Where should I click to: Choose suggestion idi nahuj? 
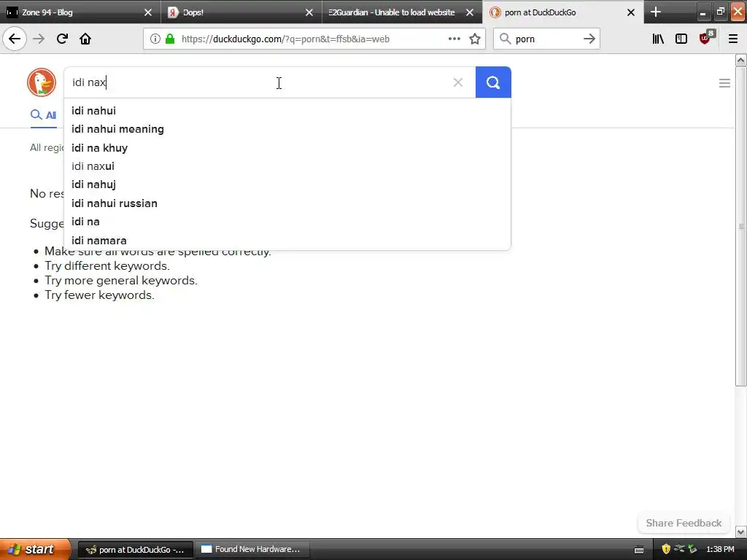pos(287,184)
